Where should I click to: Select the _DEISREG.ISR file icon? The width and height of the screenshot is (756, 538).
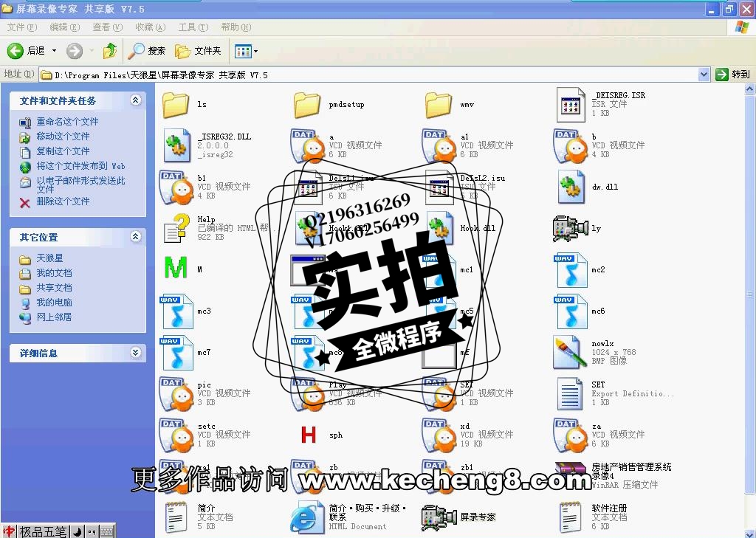[x=571, y=105]
